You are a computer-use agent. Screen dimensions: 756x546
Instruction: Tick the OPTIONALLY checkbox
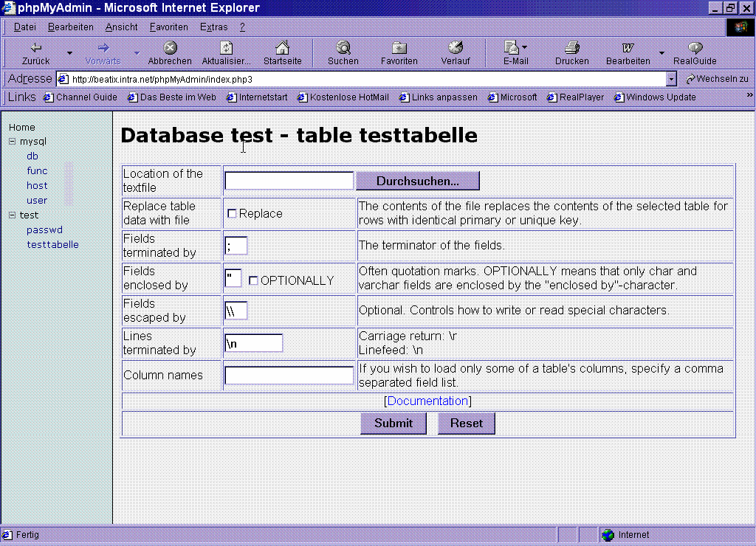253,280
